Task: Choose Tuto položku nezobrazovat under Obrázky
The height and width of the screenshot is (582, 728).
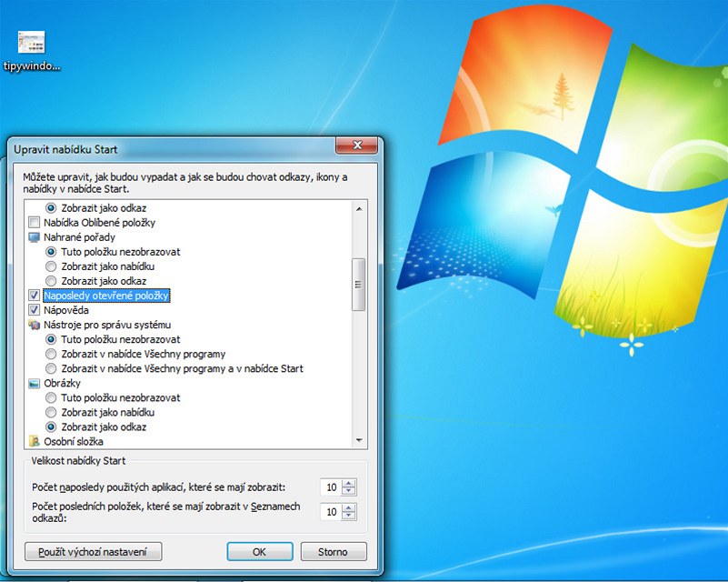Action: 51,397
